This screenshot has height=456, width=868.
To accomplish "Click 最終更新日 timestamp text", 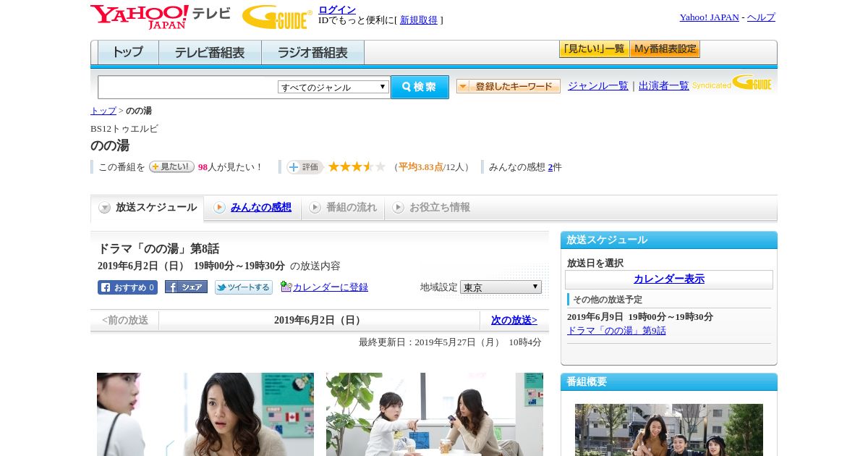I will pyautogui.click(x=450, y=342).
